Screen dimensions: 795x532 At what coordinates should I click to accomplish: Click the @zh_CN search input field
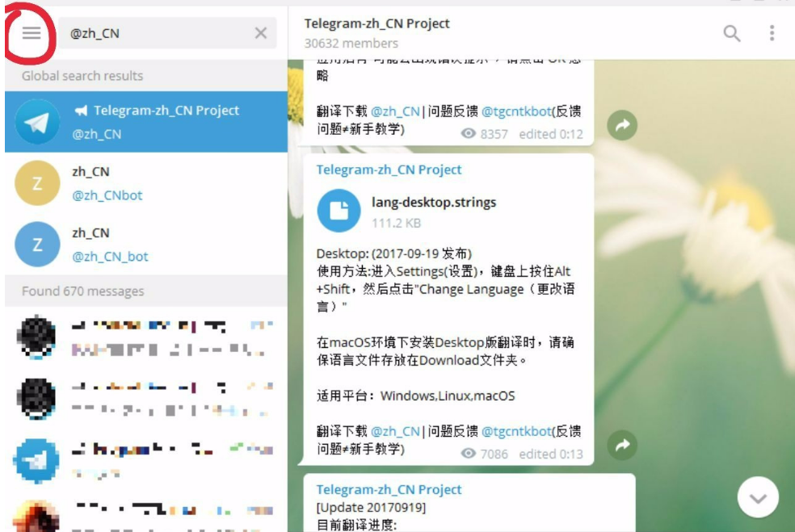tap(167, 33)
